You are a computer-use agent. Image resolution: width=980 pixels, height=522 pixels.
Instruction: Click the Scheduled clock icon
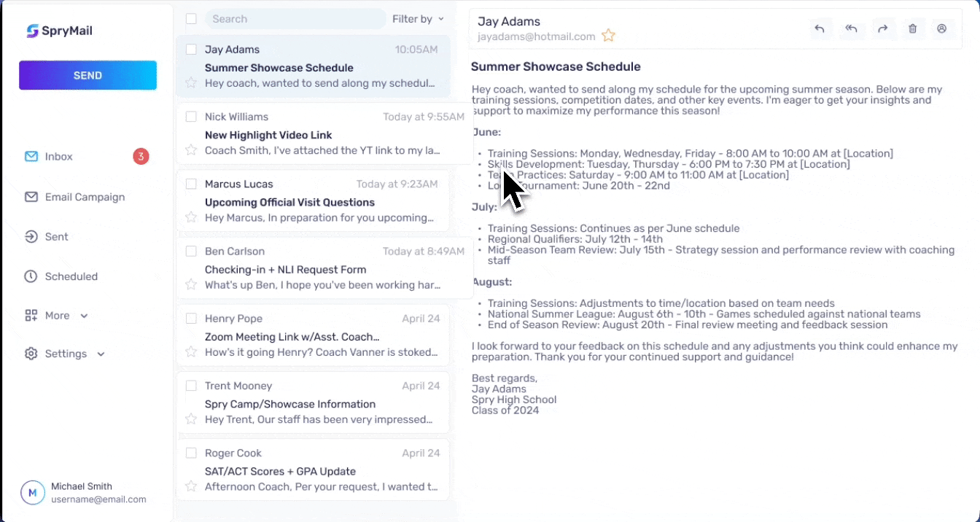coord(31,276)
